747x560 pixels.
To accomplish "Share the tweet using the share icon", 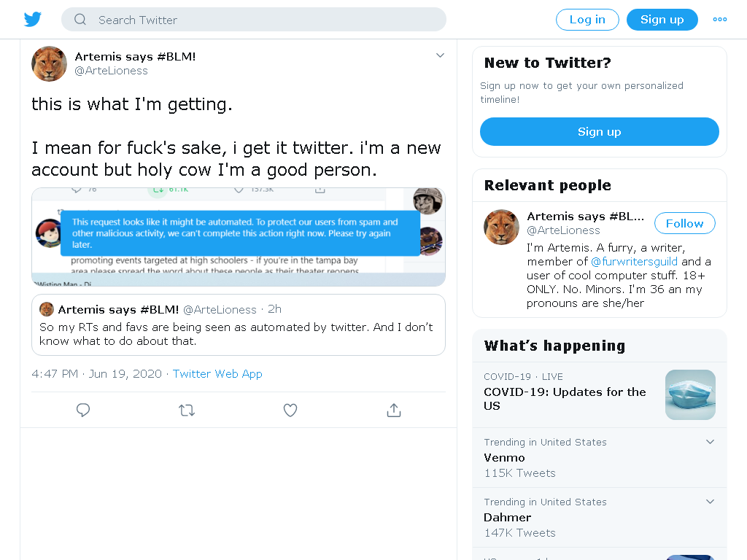I will point(393,410).
